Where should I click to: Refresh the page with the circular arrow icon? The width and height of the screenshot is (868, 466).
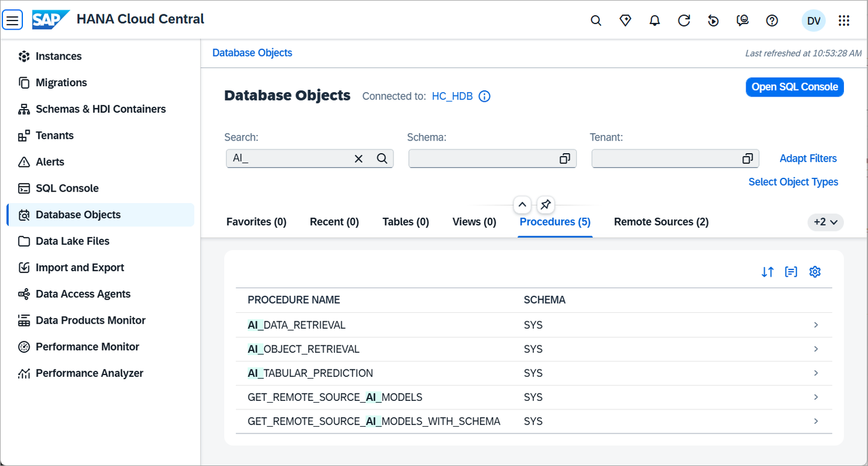684,20
